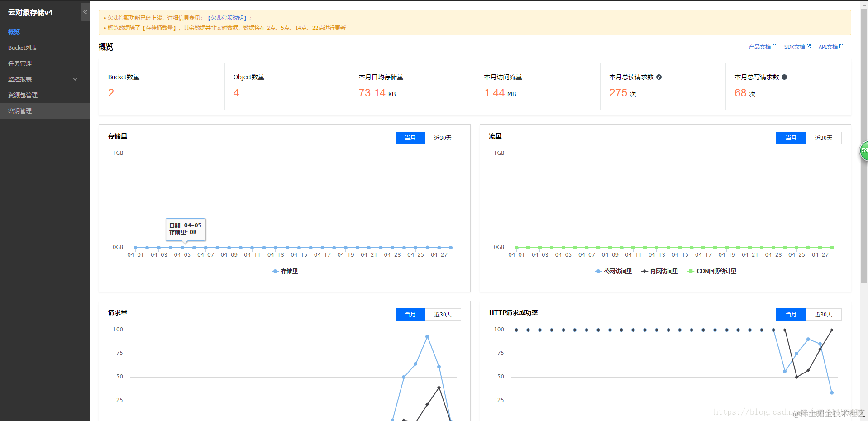Click the 68 次 write requests value
Screen dimensions: 868x421
(x=745, y=93)
